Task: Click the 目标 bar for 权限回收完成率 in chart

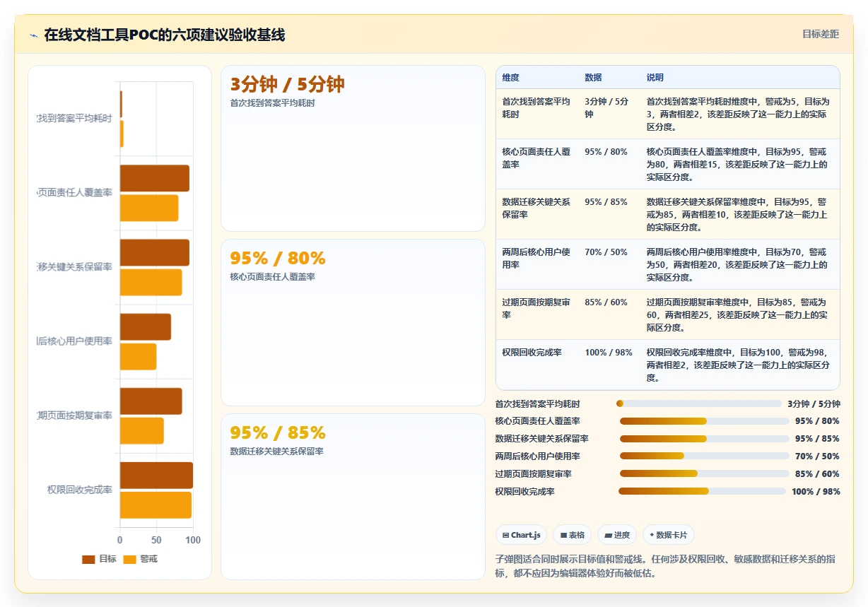Action: [156, 476]
